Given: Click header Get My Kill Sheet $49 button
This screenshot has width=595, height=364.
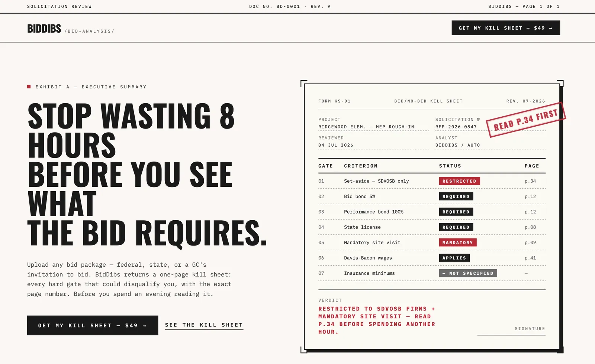Looking at the screenshot, I should [x=506, y=28].
